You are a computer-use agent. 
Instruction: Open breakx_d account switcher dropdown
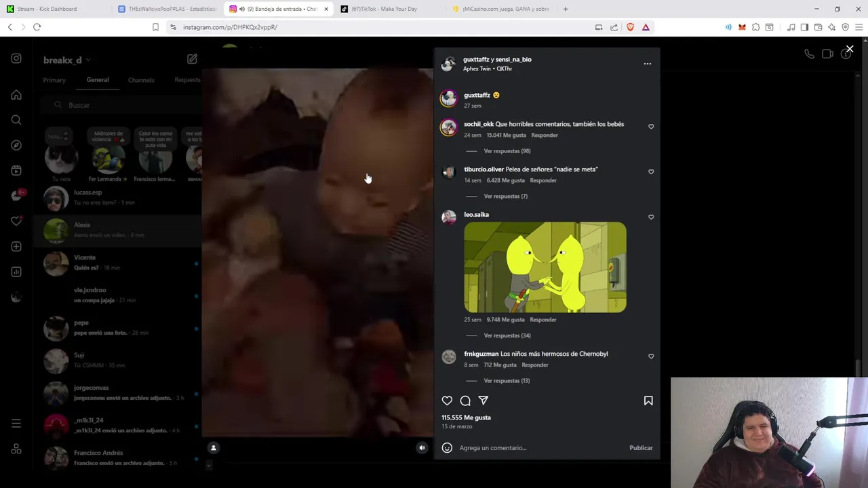66,60
